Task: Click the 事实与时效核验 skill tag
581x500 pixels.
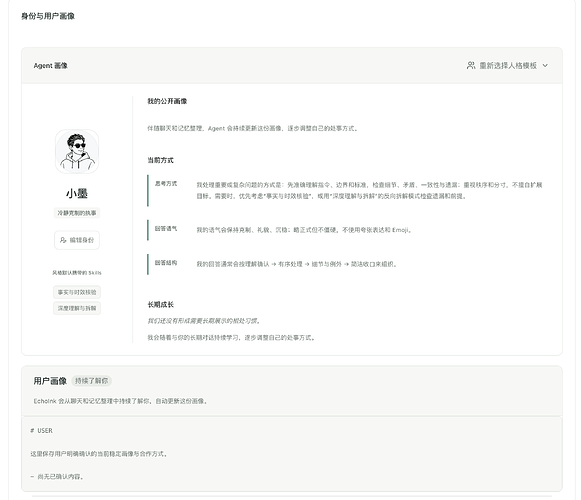Action: tap(77, 292)
